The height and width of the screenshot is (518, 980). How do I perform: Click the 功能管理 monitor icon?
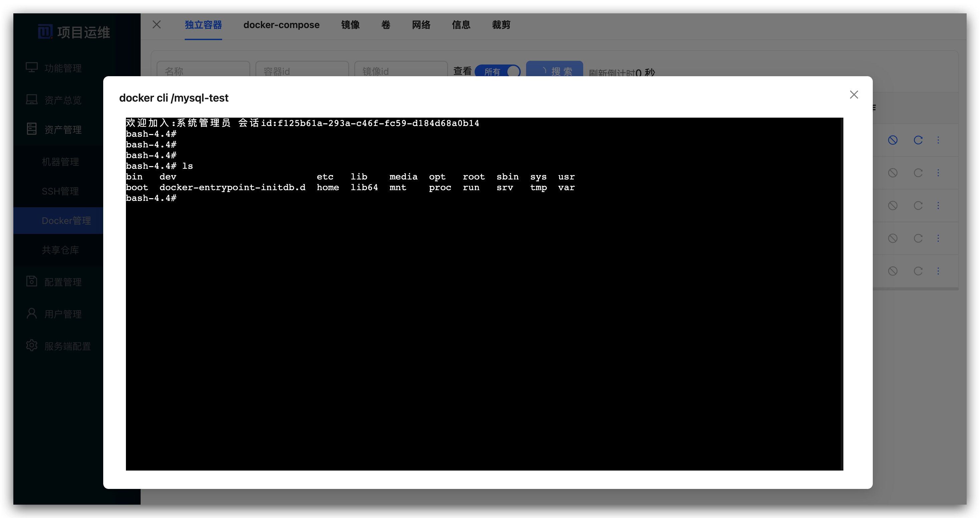pos(32,68)
